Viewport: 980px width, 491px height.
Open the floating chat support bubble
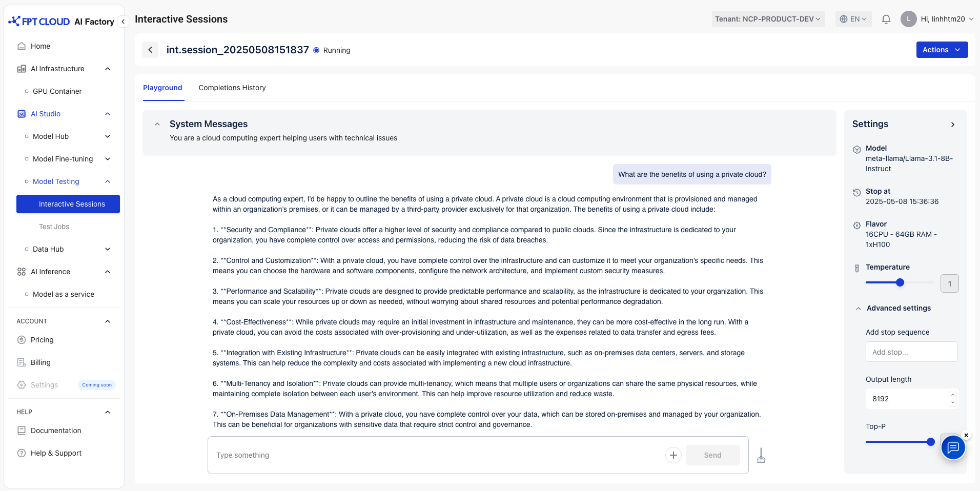(953, 447)
